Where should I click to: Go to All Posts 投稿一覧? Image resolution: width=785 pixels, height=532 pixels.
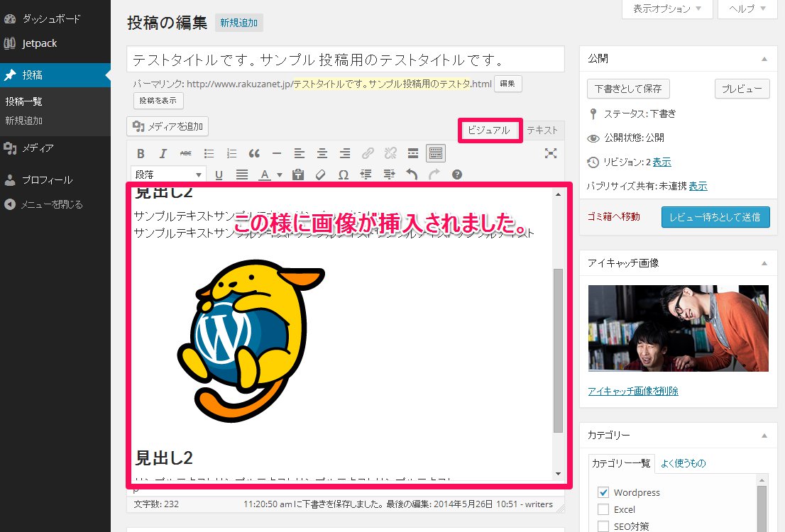(x=24, y=101)
